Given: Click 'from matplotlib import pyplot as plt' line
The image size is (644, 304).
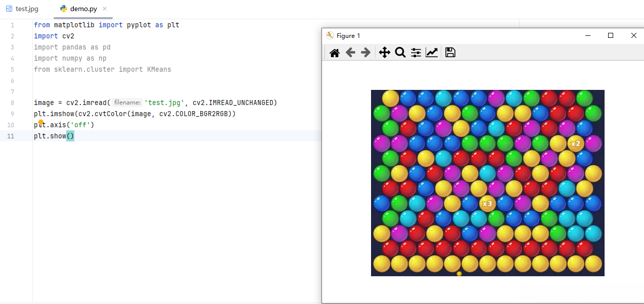Looking at the screenshot, I should coord(107,25).
